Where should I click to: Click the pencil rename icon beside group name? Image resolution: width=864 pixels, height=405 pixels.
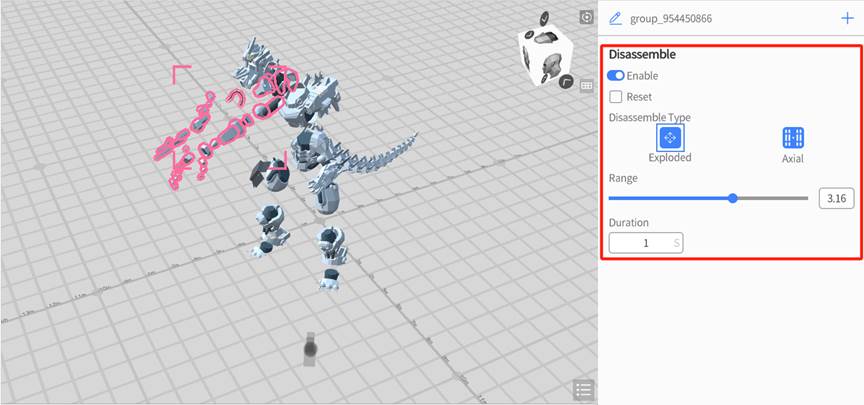click(x=615, y=18)
